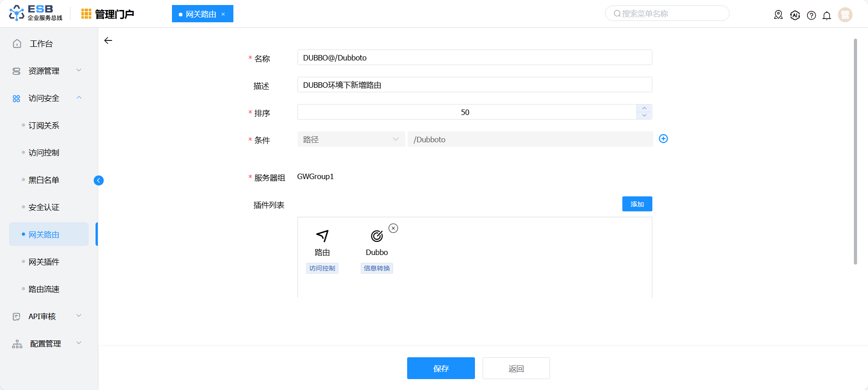
Task: Open the help question mark icon
Action: pyautogui.click(x=811, y=15)
